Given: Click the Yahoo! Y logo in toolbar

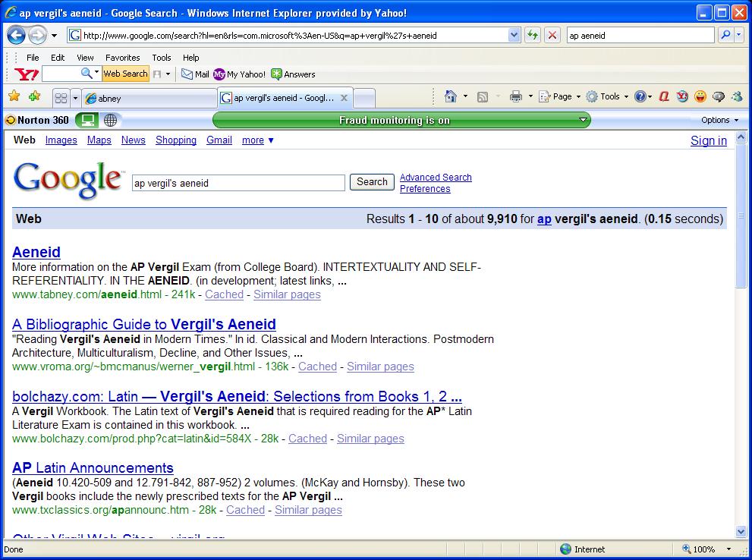Looking at the screenshot, I should pos(27,74).
